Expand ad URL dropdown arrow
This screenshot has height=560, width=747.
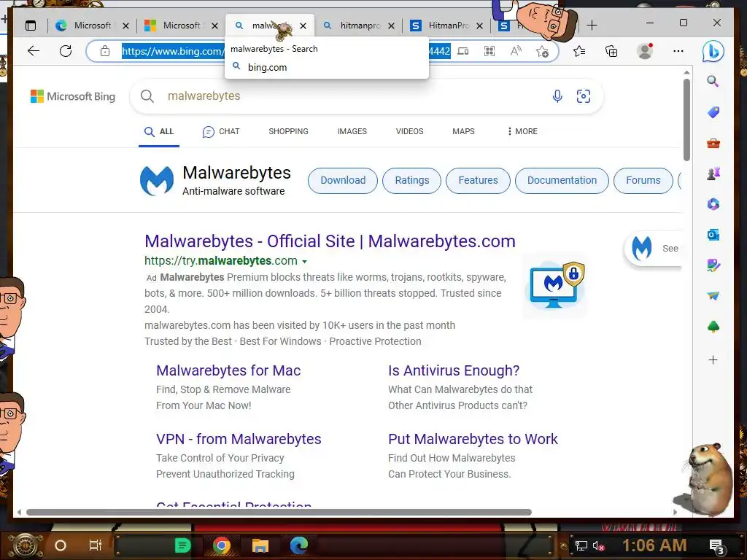click(304, 262)
